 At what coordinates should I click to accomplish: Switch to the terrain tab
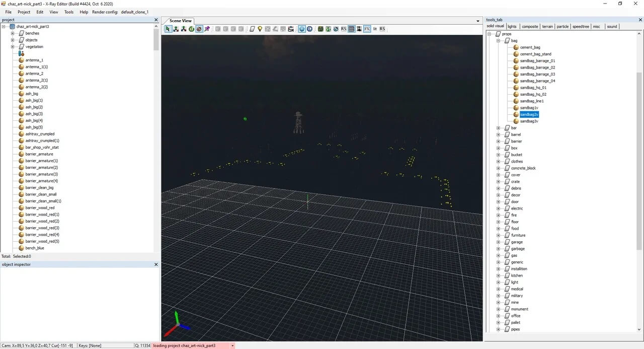547,27
